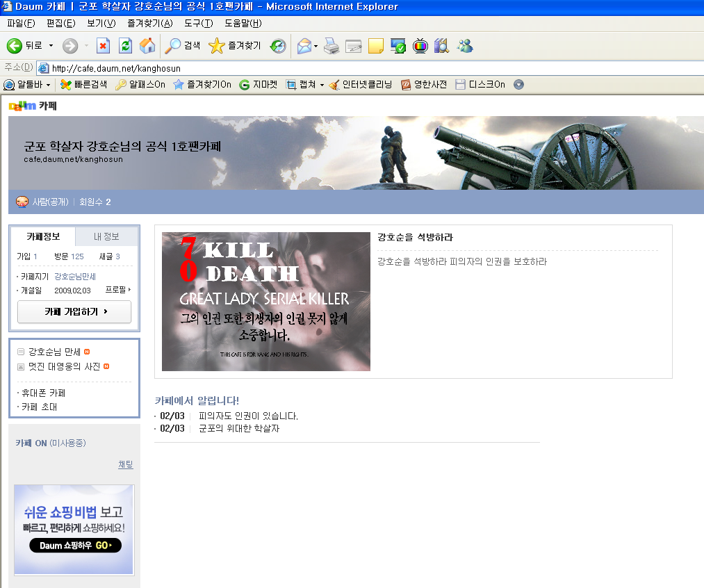Open the Mail button dropdown arrow

tap(316, 47)
